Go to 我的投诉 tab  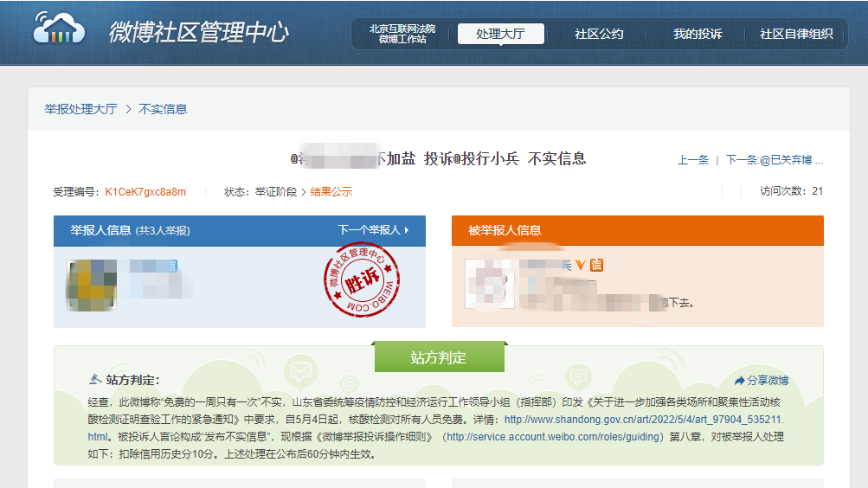tap(698, 34)
